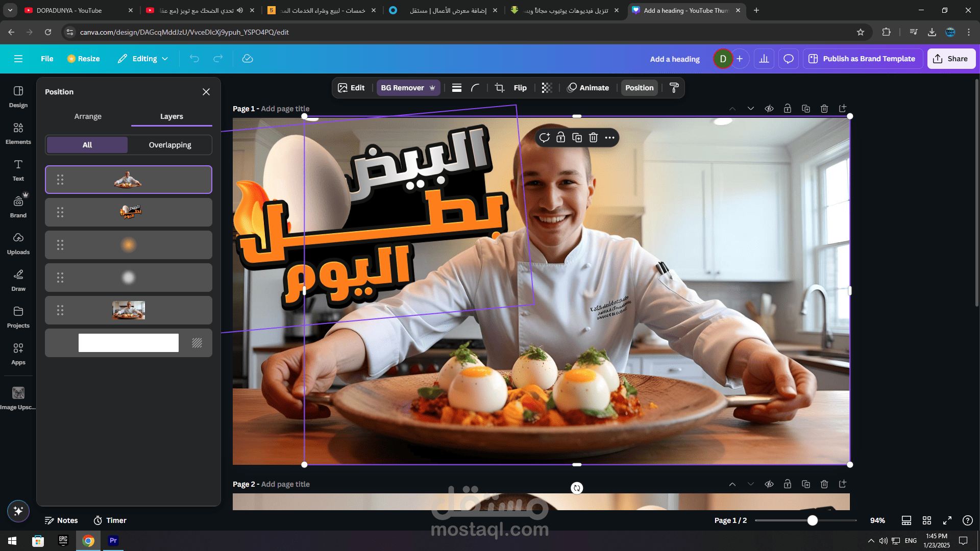
Task: Expand the Editing mode dropdown
Action: coord(143,59)
